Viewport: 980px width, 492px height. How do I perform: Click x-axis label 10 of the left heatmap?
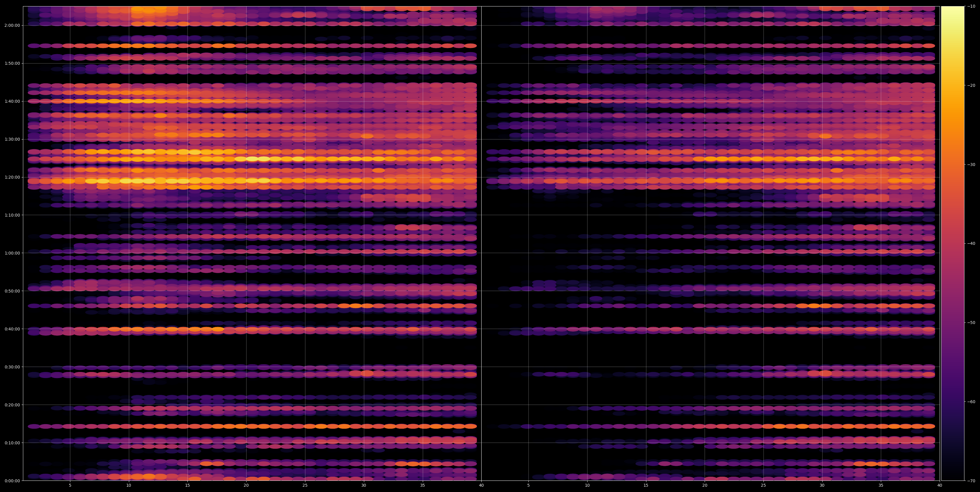coord(129,486)
